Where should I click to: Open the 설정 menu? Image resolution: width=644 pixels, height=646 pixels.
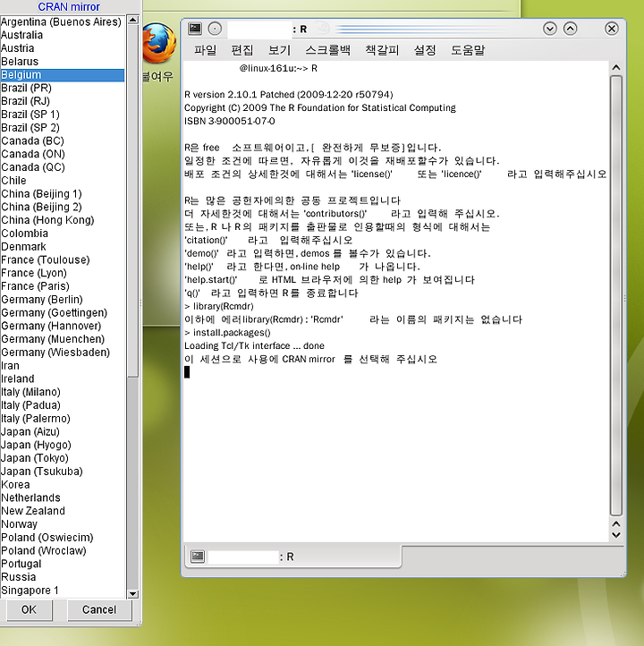click(425, 50)
